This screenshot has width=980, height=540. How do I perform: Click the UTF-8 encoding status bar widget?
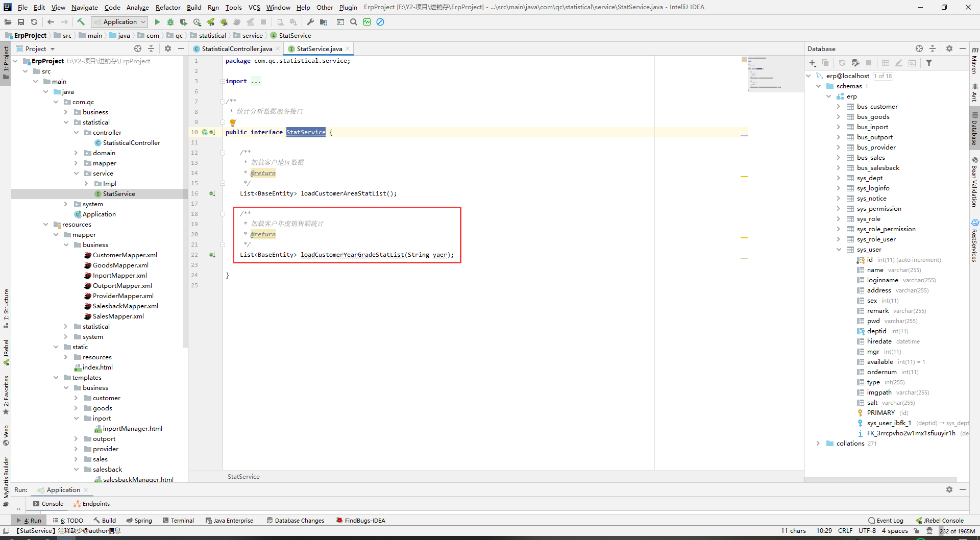point(867,531)
